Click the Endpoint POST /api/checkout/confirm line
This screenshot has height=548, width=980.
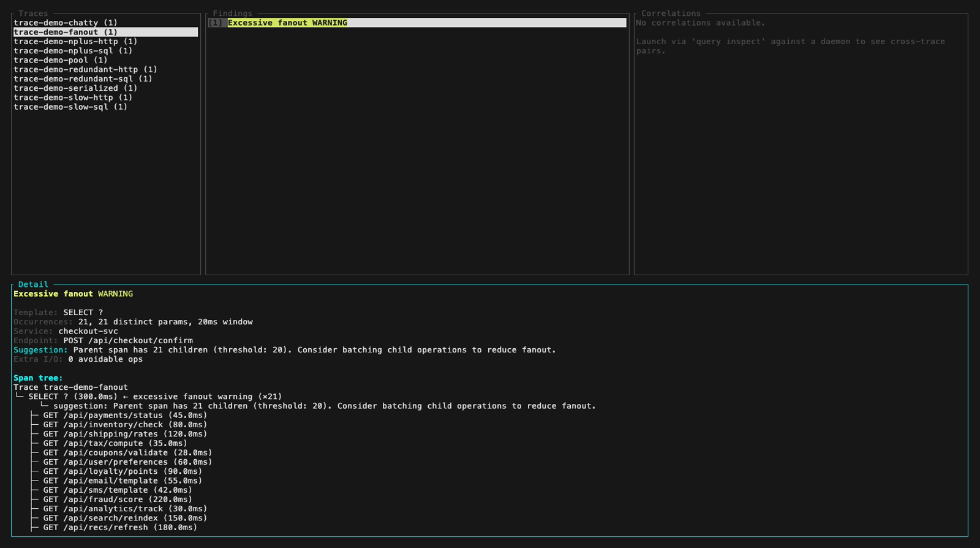click(103, 340)
